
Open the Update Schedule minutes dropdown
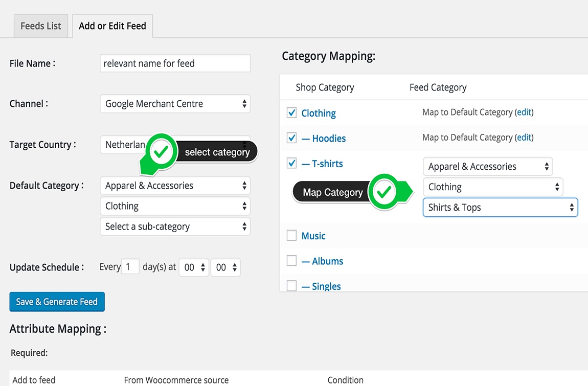(x=226, y=267)
